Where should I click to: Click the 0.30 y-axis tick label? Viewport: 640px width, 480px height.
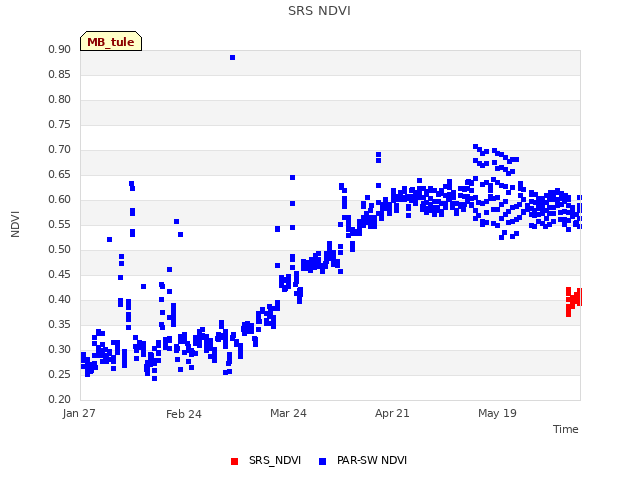60,349
